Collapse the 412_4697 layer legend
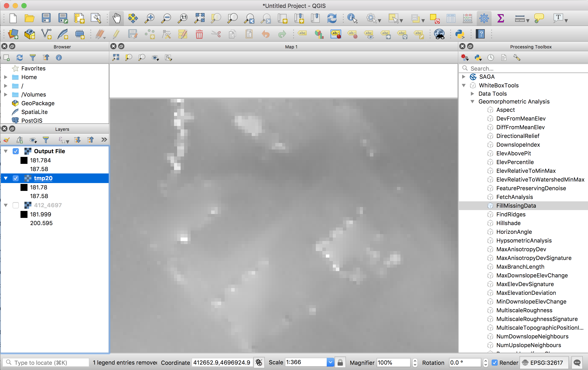This screenshot has width=588, height=370. coord(6,205)
